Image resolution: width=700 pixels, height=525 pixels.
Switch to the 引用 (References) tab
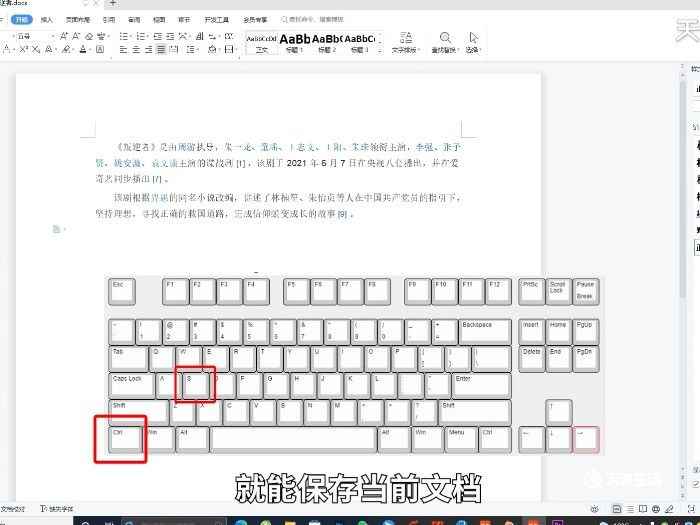click(x=108, y=20)
